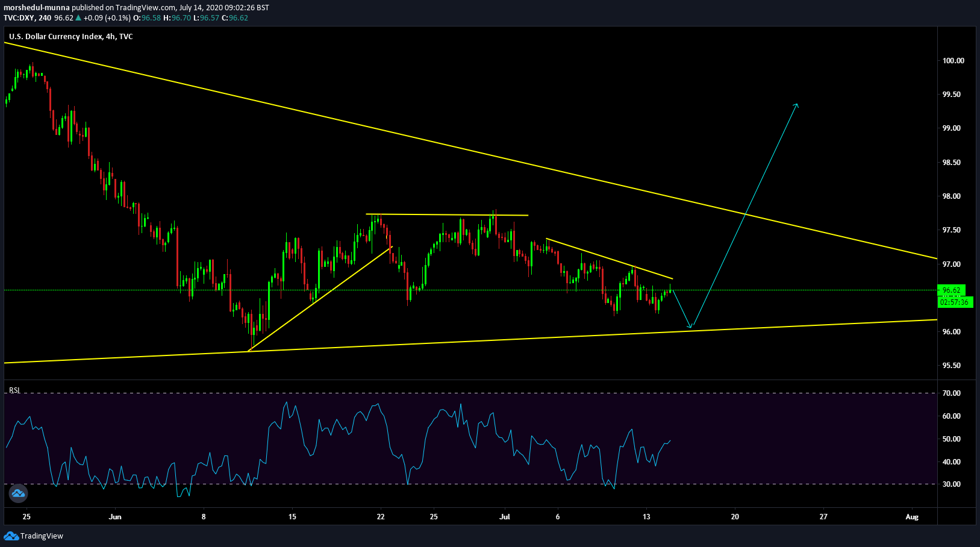980x547 pixels.
Task: Click the 'Jul' date axis label
Action: [x=505, y=517]
